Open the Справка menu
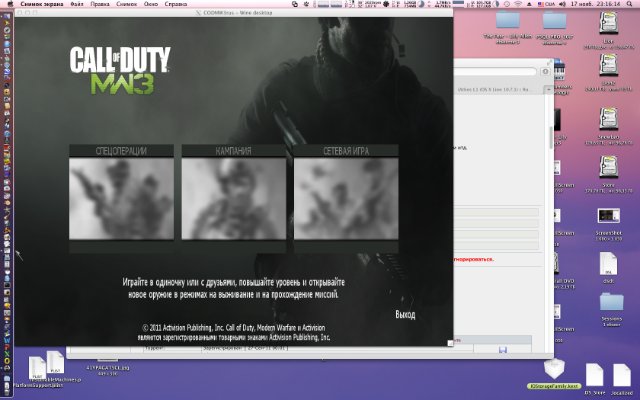Screen dimensions: 640x400 (176, 4)
